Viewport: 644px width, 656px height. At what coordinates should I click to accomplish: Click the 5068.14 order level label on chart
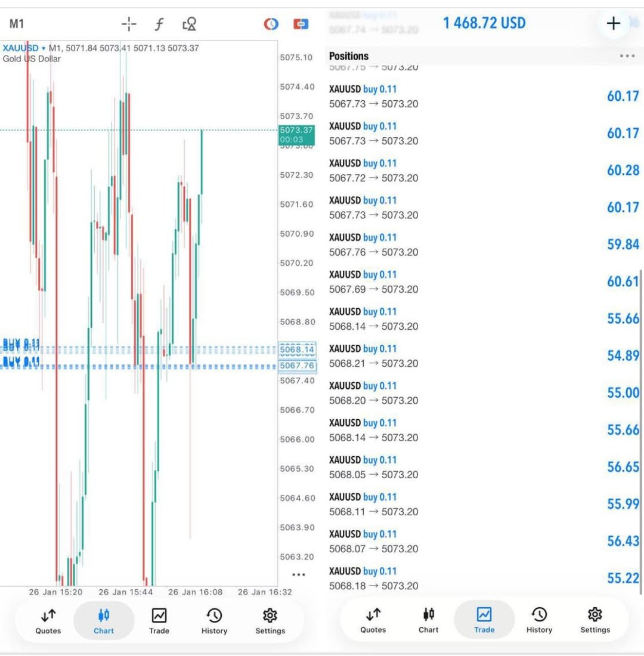click(297, 349)
